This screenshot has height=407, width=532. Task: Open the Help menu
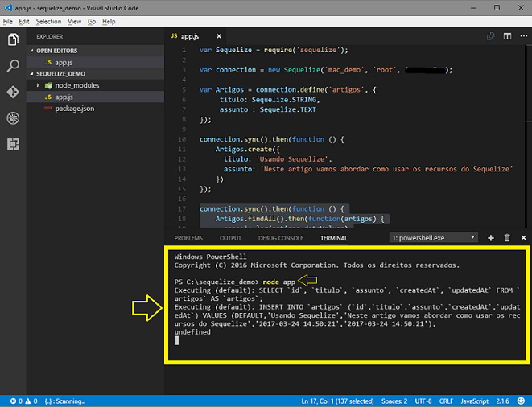[109, 22]
